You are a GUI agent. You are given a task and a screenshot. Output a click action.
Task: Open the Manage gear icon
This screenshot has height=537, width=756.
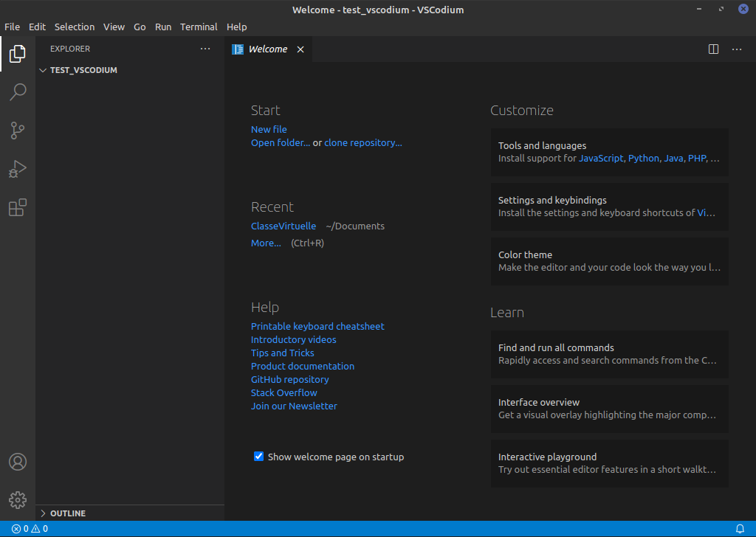click(18, 500)
